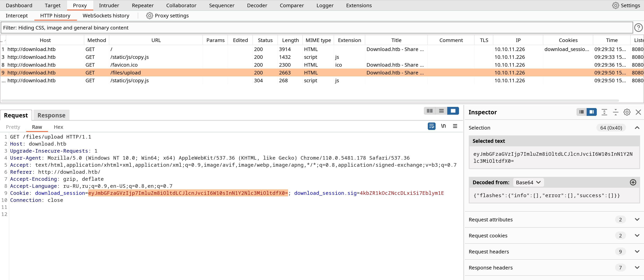Open the Decoder tab
Screen dimensions: 644x280
pos(257,5)
